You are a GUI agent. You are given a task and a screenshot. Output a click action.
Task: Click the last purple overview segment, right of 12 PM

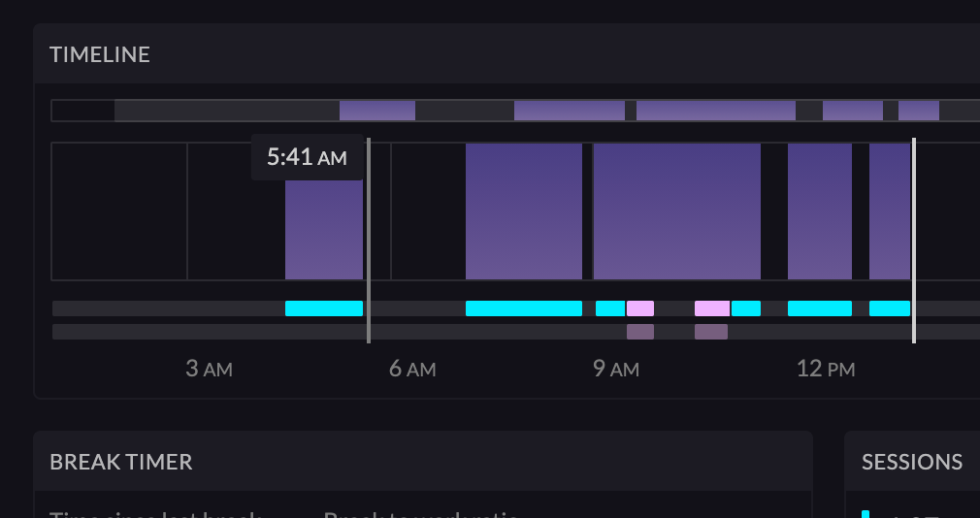click(x=919, y=111)
